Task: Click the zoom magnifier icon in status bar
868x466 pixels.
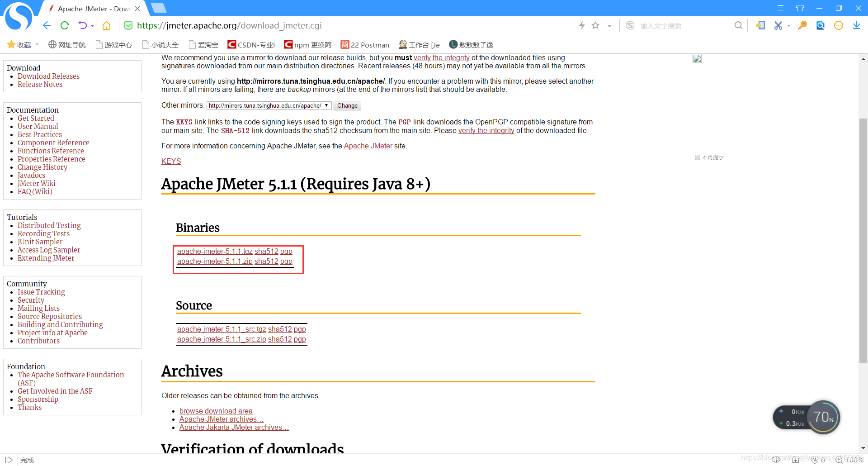Action: coord(839,460)
